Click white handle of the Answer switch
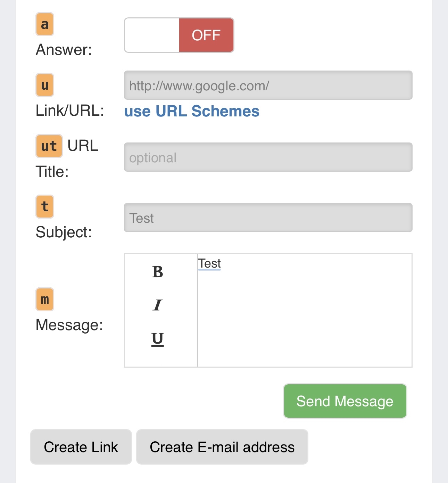The image size is (448, 483). click(x=152, y=35)
